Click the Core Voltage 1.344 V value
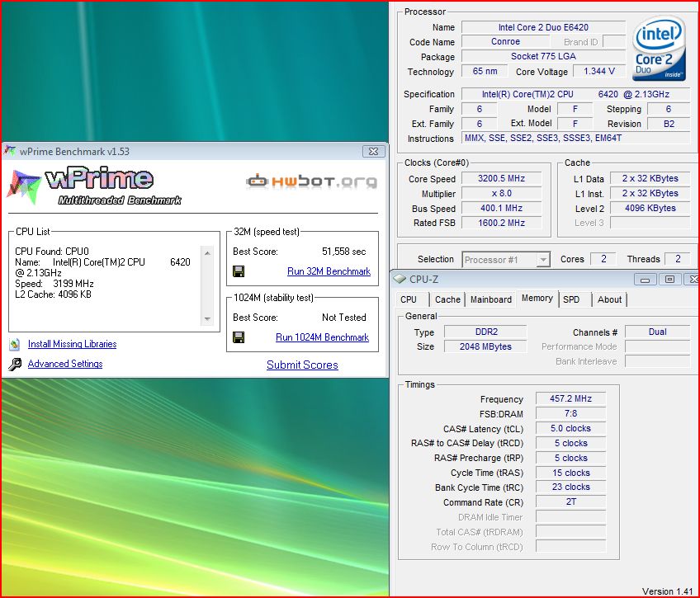 point(599,72)
